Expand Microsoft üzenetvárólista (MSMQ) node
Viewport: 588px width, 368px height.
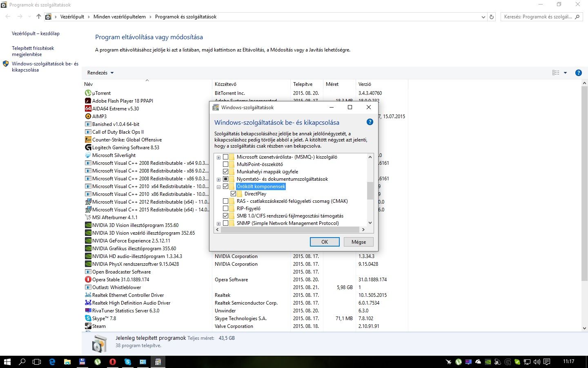[x=218, y=157]
